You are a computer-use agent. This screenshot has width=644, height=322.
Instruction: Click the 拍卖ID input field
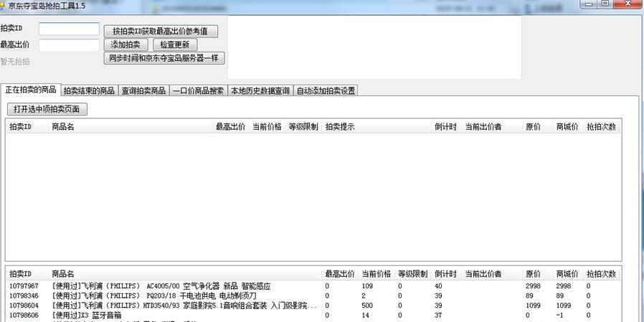[x=69, y=29]
